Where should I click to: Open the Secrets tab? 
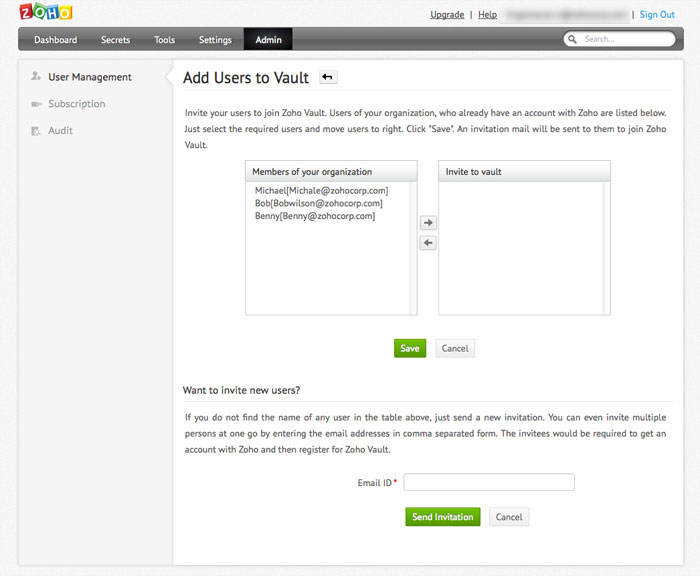pos(115,40)
